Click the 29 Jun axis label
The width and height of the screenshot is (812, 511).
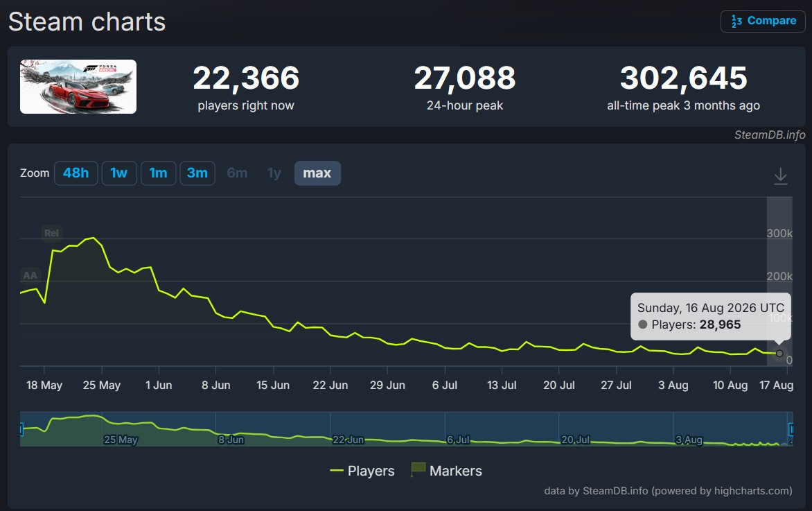[387, 385]
